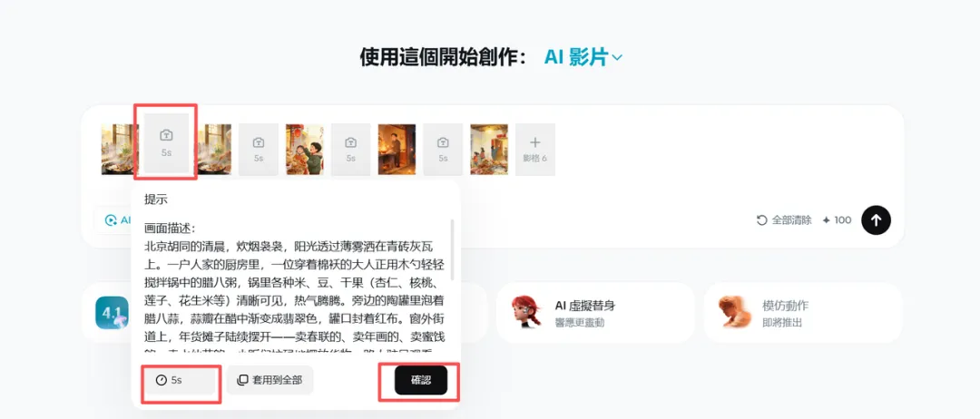Open the fourth 5s transition prompt slot
The image size is (980, 419).
[x=443, y=150]
